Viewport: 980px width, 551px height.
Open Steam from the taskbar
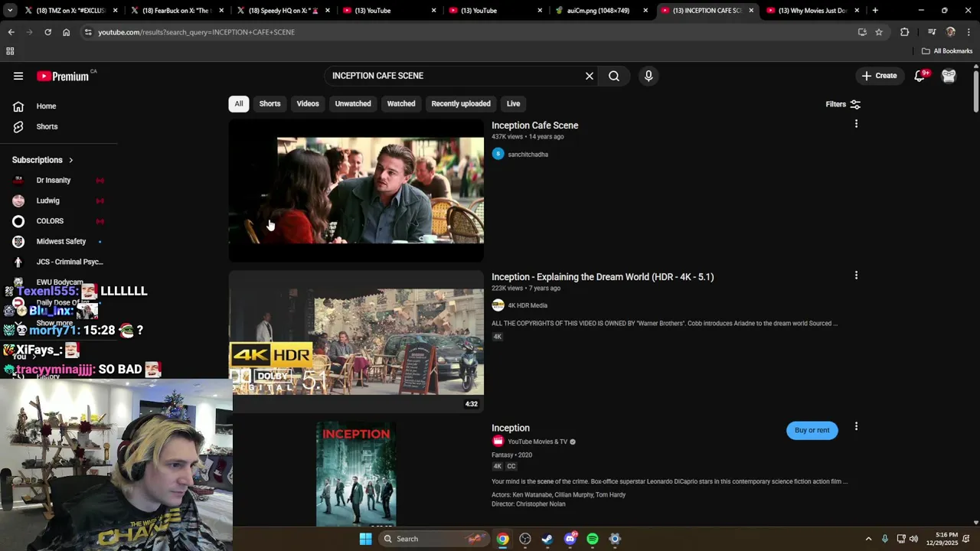click(547, 539)
